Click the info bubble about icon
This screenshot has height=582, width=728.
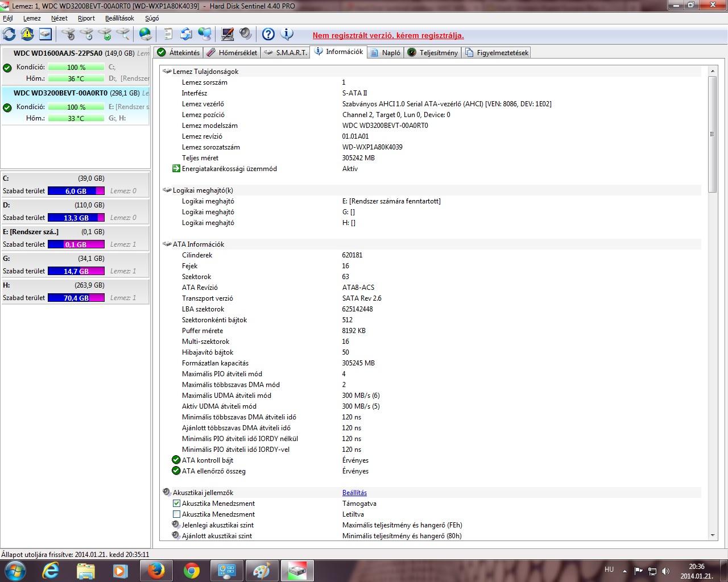point(287,34)
